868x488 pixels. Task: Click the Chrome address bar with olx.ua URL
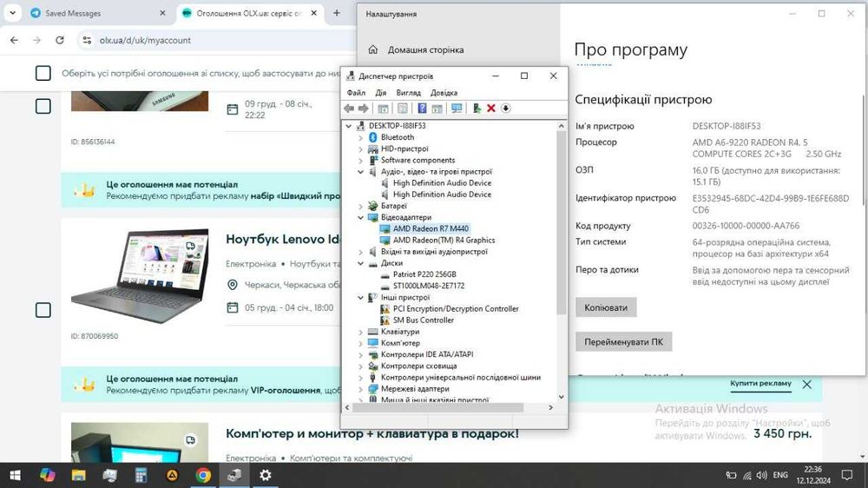click(x=219, y=40)
